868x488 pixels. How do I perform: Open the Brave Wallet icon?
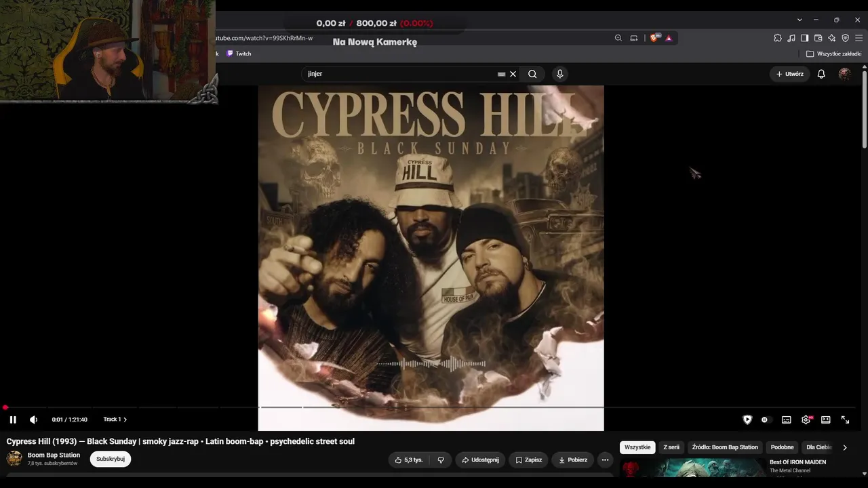(x=818, y=38)
